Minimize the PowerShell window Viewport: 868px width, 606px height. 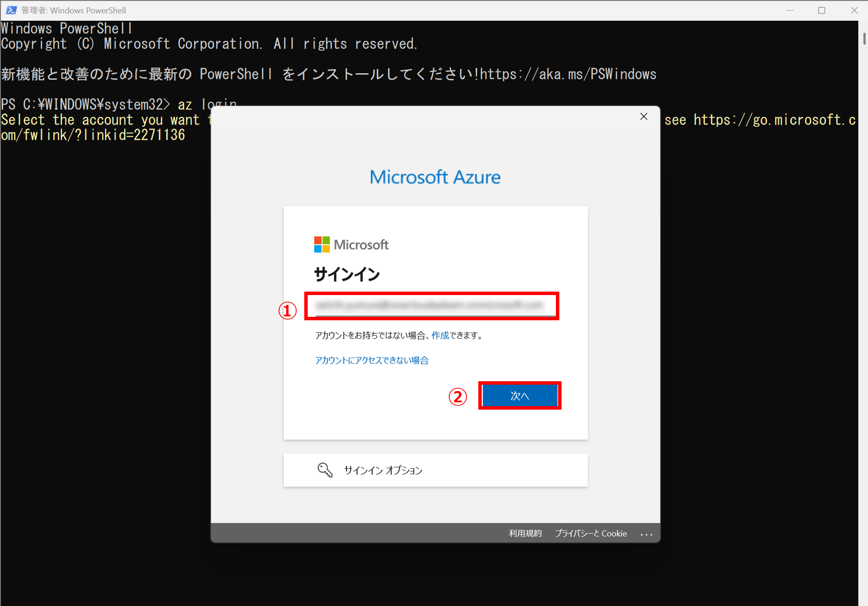pos(790,10)
